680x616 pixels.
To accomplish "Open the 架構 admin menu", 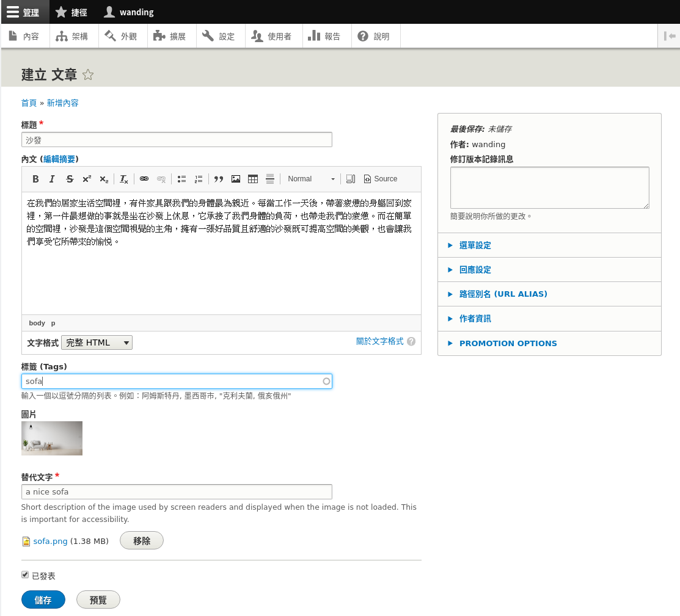I will click(x=73, y=37).
